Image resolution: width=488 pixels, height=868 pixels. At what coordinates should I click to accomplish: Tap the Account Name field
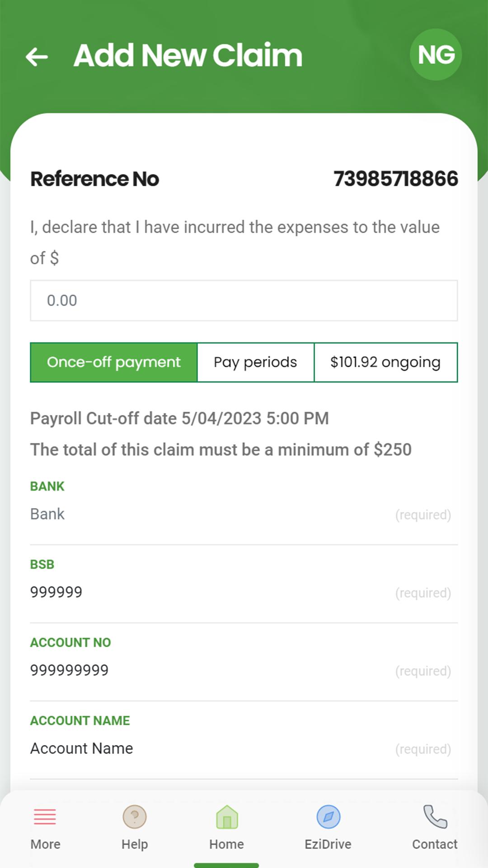(x=244, y=749)
